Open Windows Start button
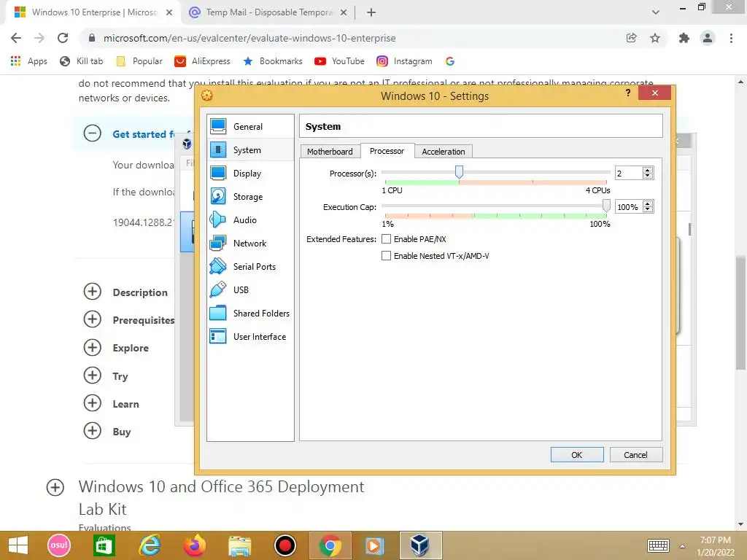747x560 pixels. [x=18, y=545]
